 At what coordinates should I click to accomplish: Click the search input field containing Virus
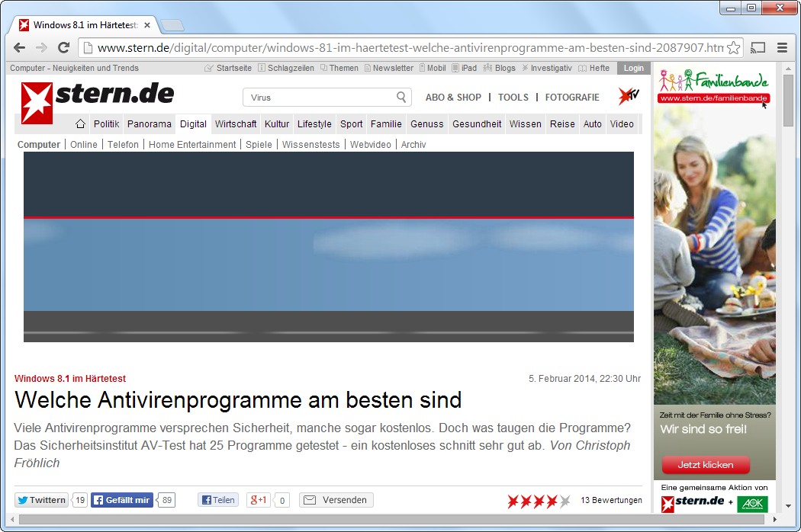[x=320, y=98]
